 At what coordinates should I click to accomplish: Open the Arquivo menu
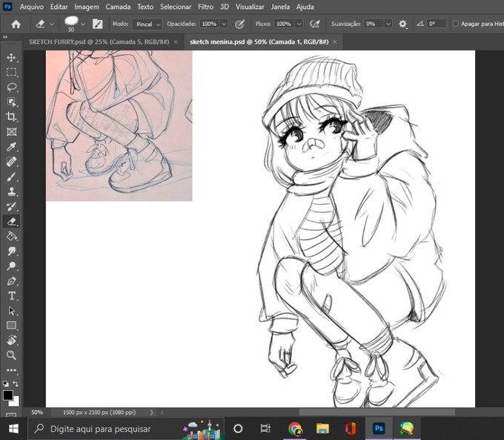31,7
